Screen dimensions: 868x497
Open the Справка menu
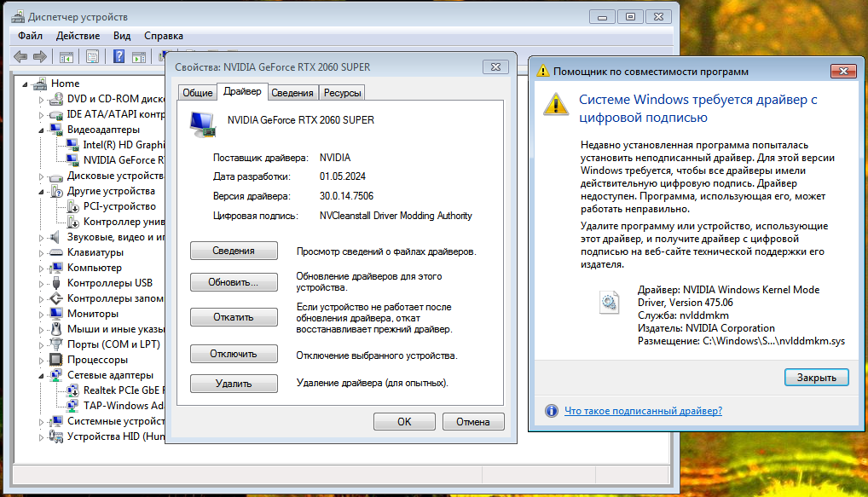(x=164, y=36)
